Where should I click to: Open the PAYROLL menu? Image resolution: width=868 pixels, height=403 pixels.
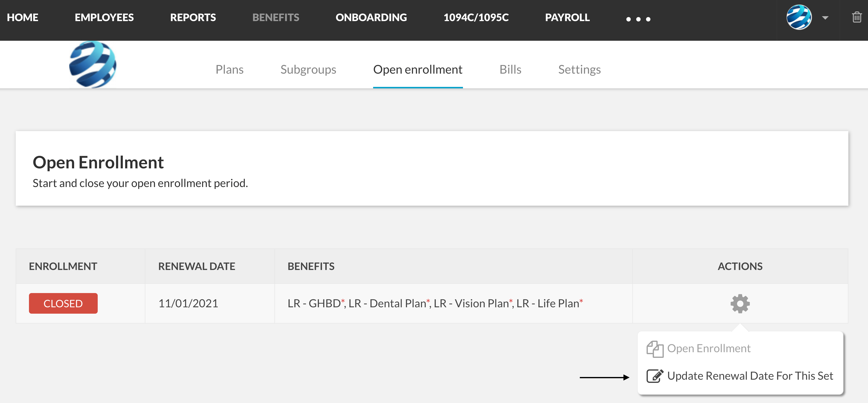(x=567, y=17)
